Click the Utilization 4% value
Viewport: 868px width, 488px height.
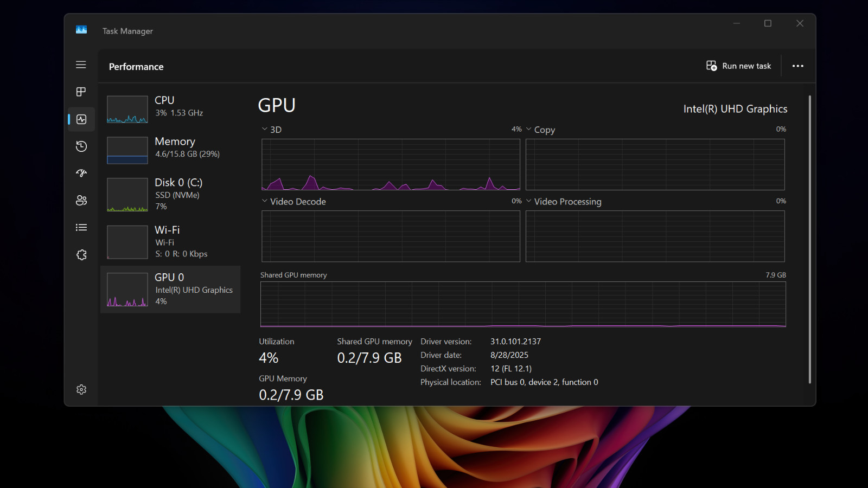[x=269, y=358]
